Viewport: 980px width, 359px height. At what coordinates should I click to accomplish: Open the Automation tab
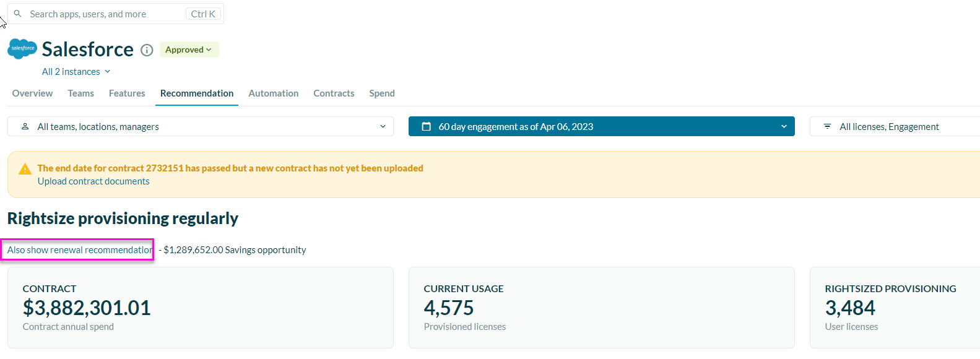[273, 93]
